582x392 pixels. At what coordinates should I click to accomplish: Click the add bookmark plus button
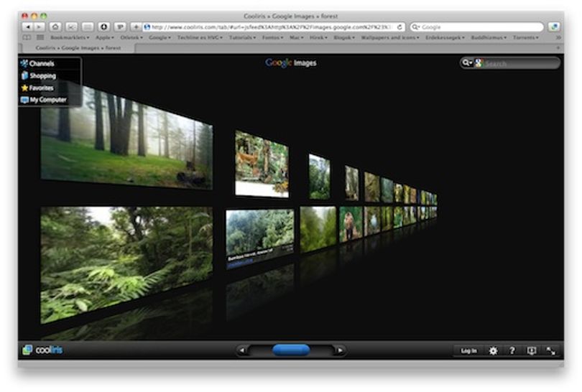(136, 27)
